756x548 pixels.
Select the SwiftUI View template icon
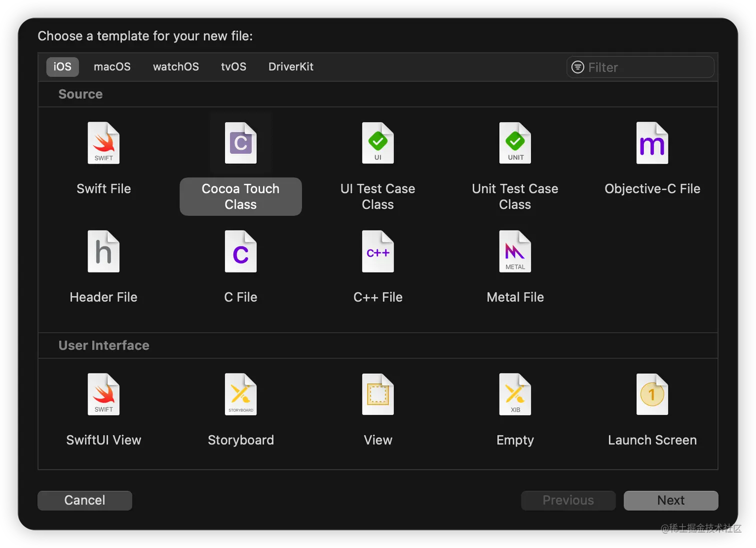pos(103,395)
